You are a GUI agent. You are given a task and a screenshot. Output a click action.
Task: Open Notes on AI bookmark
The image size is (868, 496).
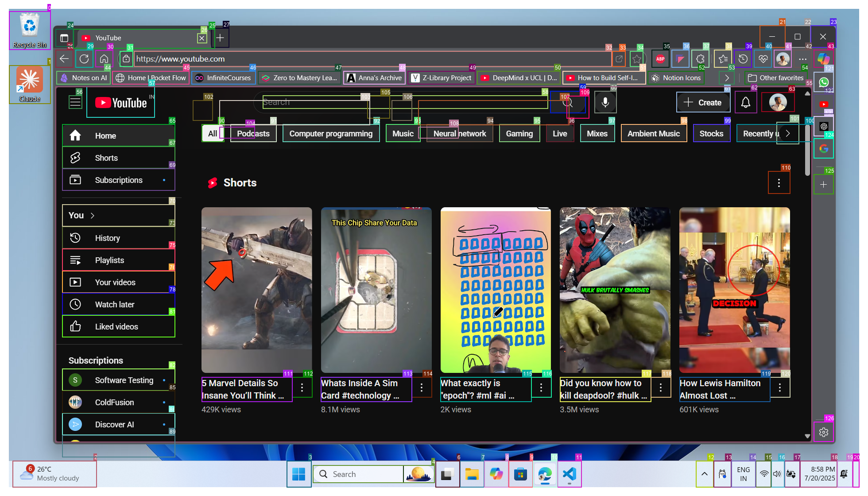pyautogui.click(x=84, y=77)
